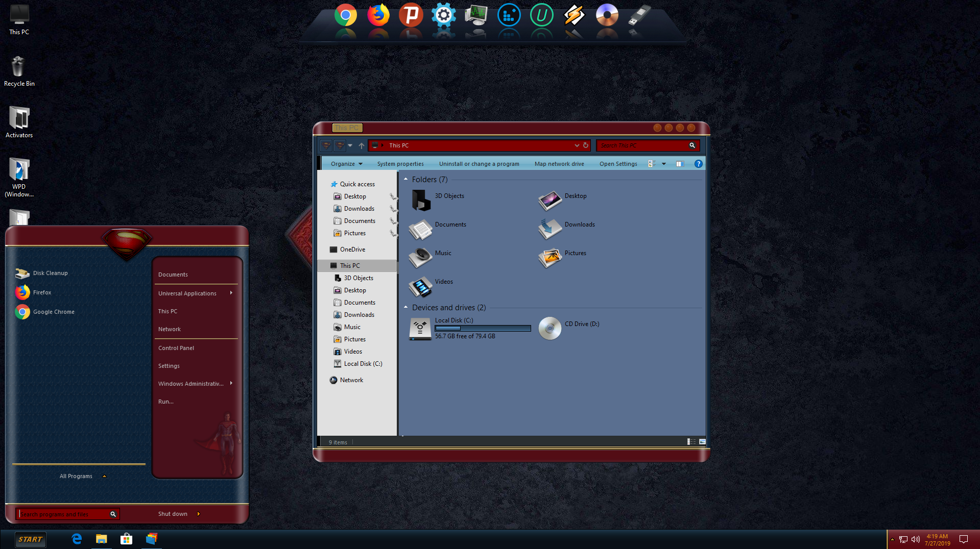Collapse the Devices and drives group
The width and height of the screenshot is (980, 549).
click(406, 307)
